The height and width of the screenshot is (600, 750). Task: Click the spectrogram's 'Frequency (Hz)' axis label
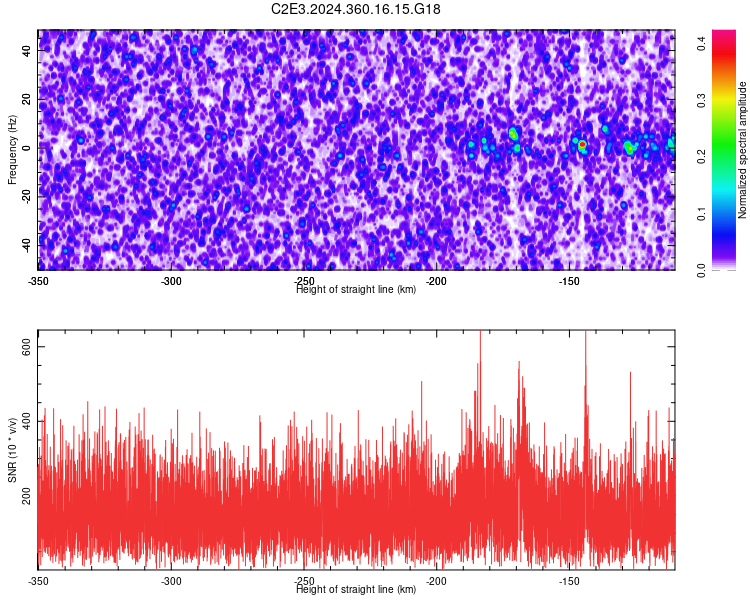pyautogui.click(x=12, y=149)
